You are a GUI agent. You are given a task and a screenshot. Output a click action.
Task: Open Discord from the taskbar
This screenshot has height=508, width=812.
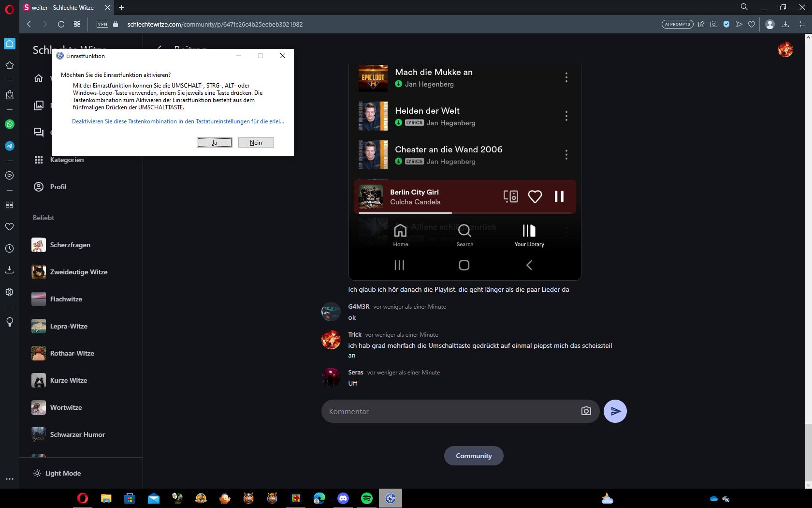pyautogui.click(x=343, y=498)
